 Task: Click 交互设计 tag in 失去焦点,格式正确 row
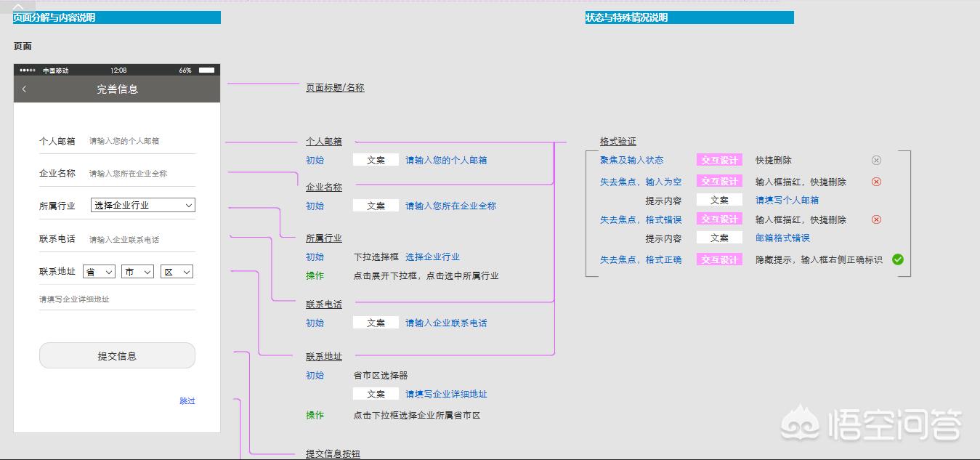[x=719, y=259]
